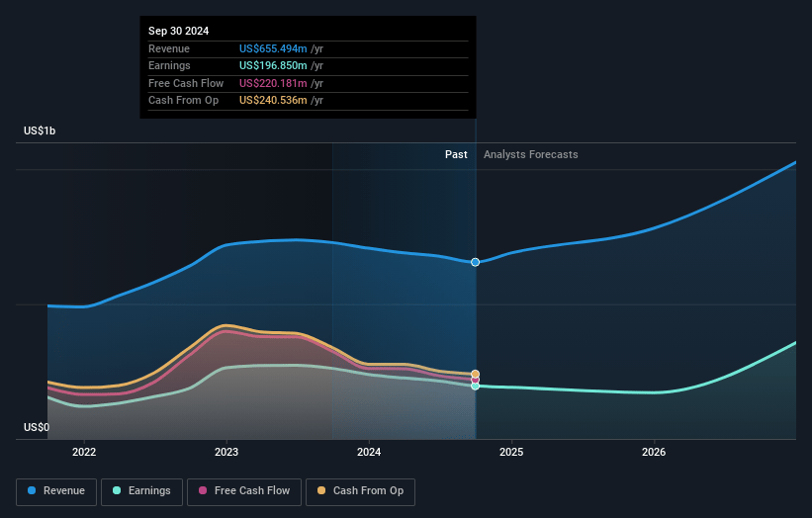Click the blue Revenue data point marker
812x518 pixels.
476,262
